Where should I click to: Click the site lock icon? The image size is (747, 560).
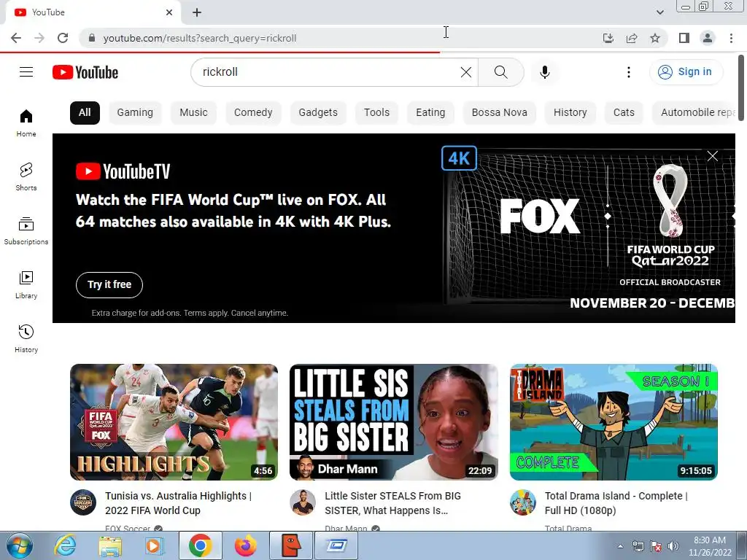[x=92, y=38]
